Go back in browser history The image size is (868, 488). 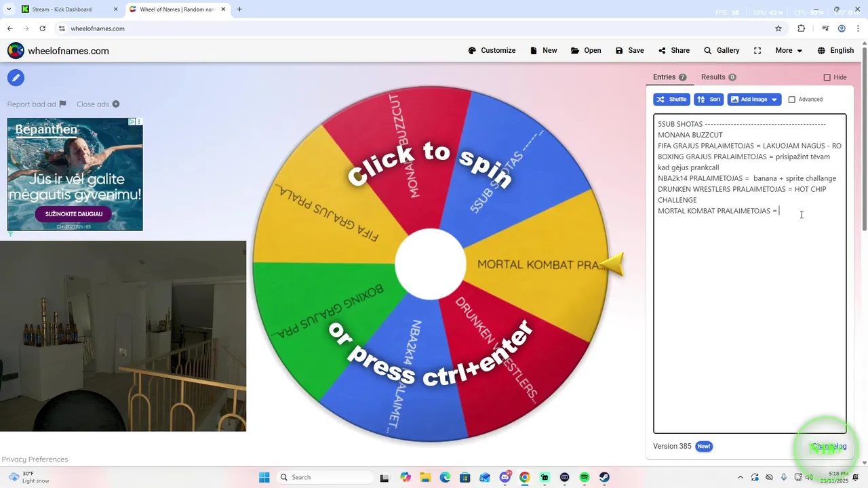[x=10, y=28]
